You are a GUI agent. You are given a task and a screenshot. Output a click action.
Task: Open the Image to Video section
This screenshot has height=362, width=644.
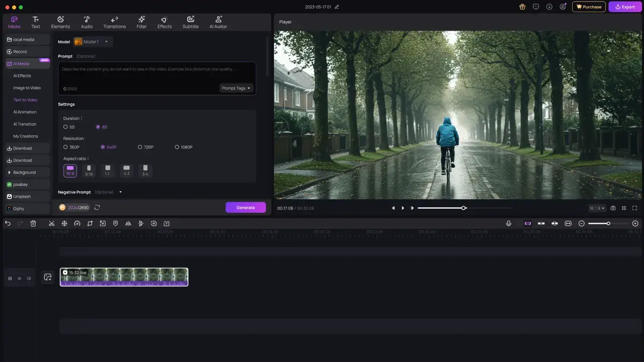click(27, 88)
